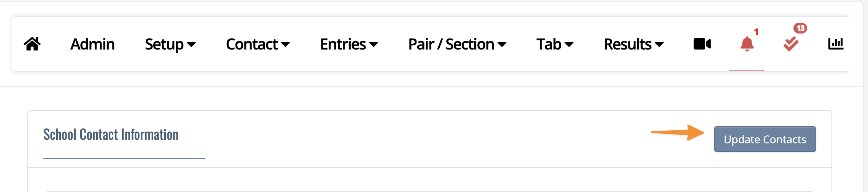Click the Results menu label
868x192 pixels.
pyautogui.click(x=628, y=44)
